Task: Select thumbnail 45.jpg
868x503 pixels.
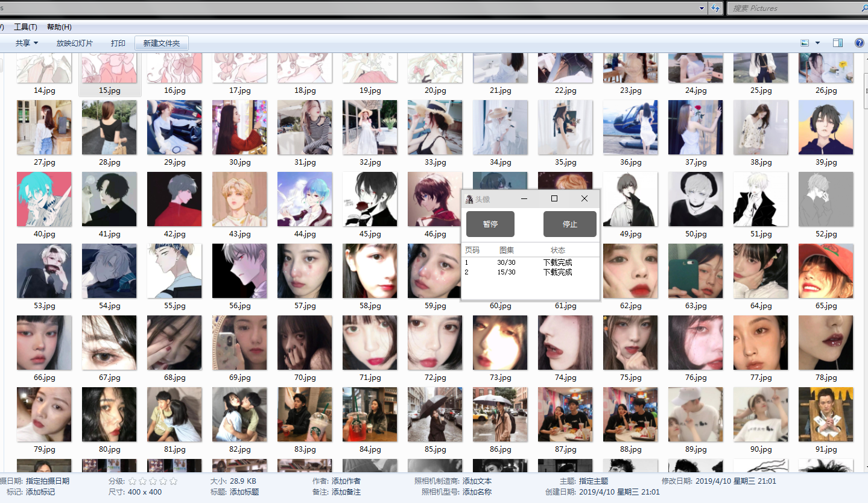Action: pos(370,199)
